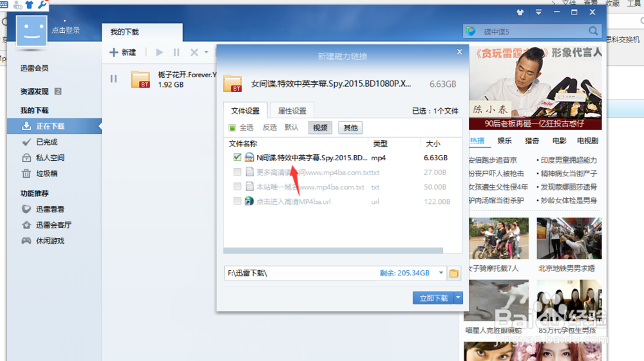644x361 pixels.
Task: Open the dropdown arrow beside the delete icon
Action: tap(206, 52)
